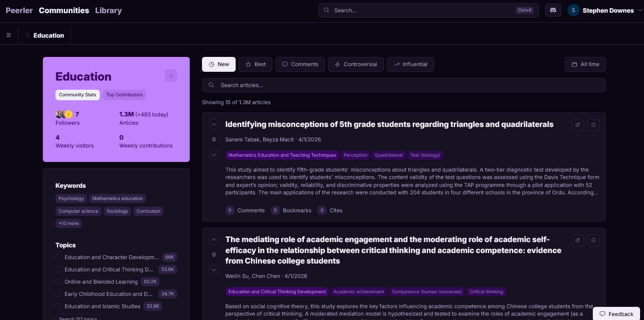Image resolution: width=644 pixels, height=320 pixels.
Task: Click the sidebar filter settings icon
Action: (9, 35)
